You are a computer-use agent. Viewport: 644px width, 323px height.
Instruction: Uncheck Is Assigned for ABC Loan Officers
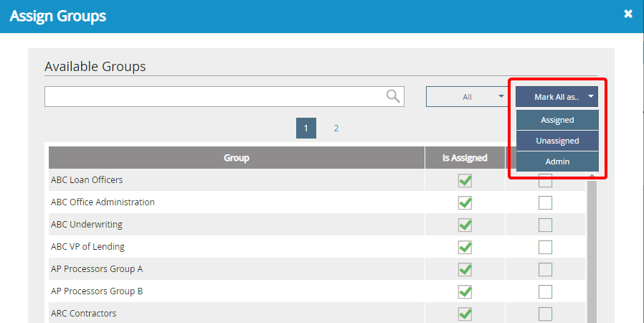point(465,180)
